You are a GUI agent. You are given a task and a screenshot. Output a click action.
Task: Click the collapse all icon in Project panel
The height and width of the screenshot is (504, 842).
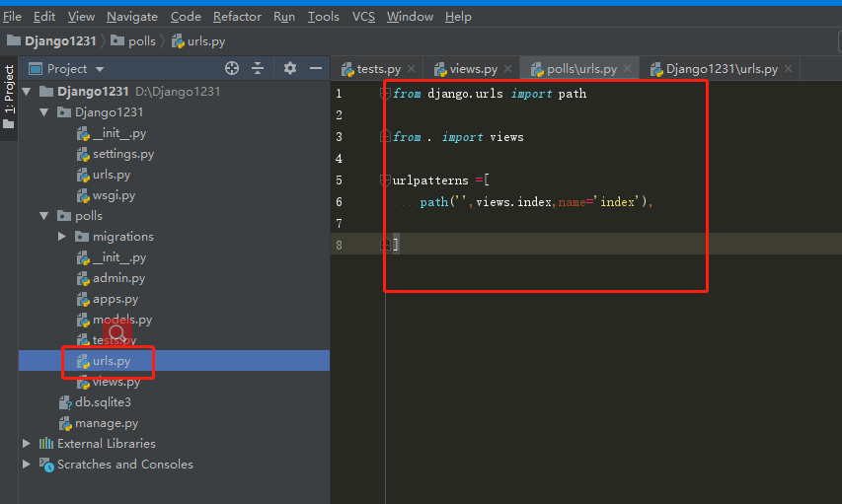258,68
